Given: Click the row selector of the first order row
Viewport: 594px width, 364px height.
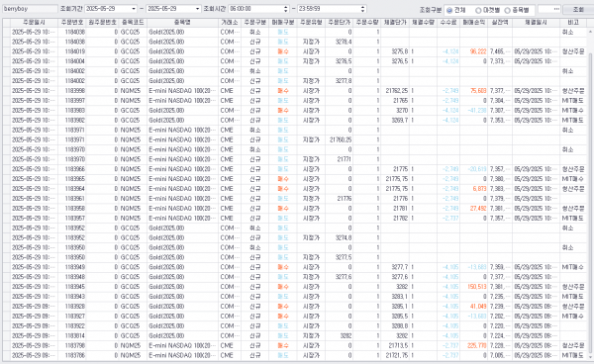Looking at the screenshot, I should coord(7,33).
